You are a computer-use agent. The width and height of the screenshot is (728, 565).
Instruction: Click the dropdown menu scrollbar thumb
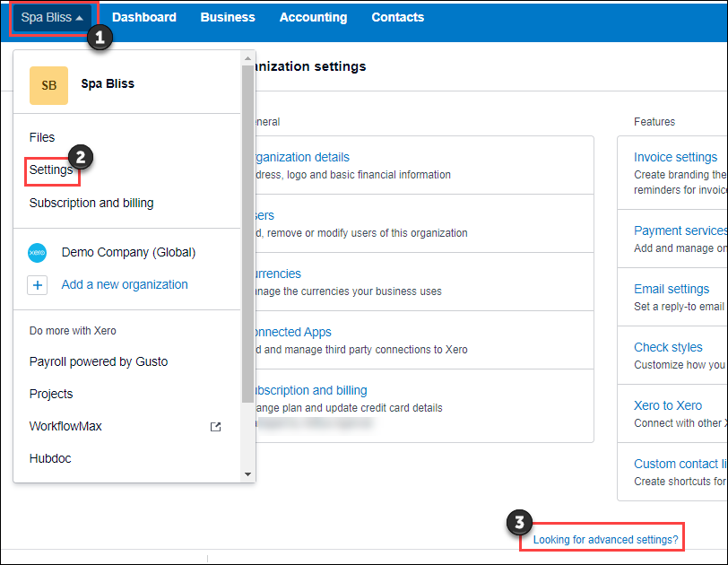coord(247,234)
